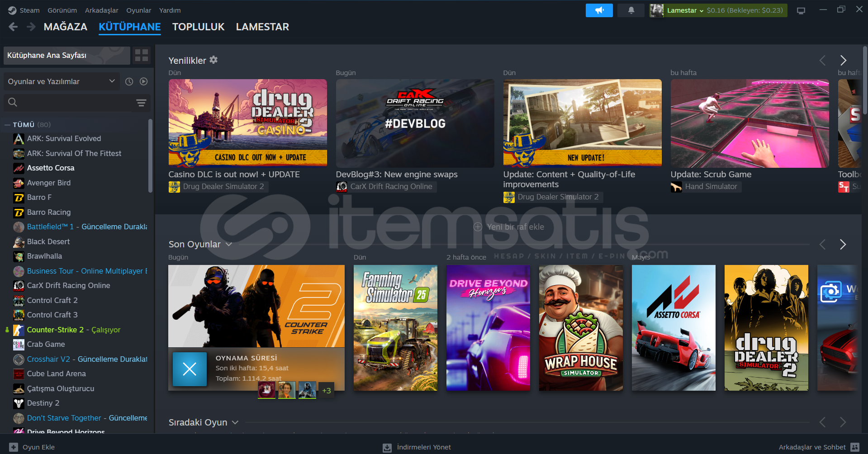Select Barro Racing in list

point(49,213)
